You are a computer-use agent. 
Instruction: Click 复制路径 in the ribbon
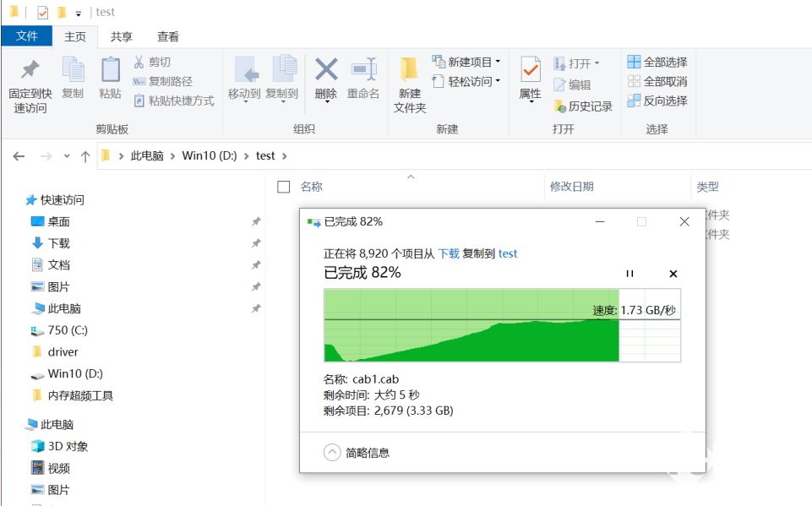click(162, 81)
